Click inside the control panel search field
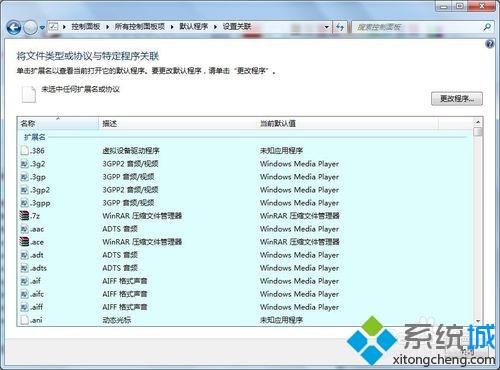This screenshot has width=500, height=370. tap(417, 27)
